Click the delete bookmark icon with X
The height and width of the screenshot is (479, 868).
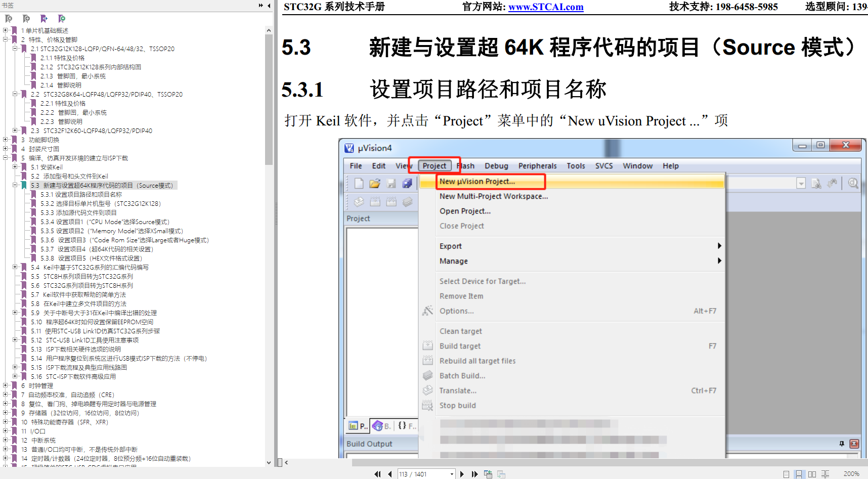click(9, 19)
